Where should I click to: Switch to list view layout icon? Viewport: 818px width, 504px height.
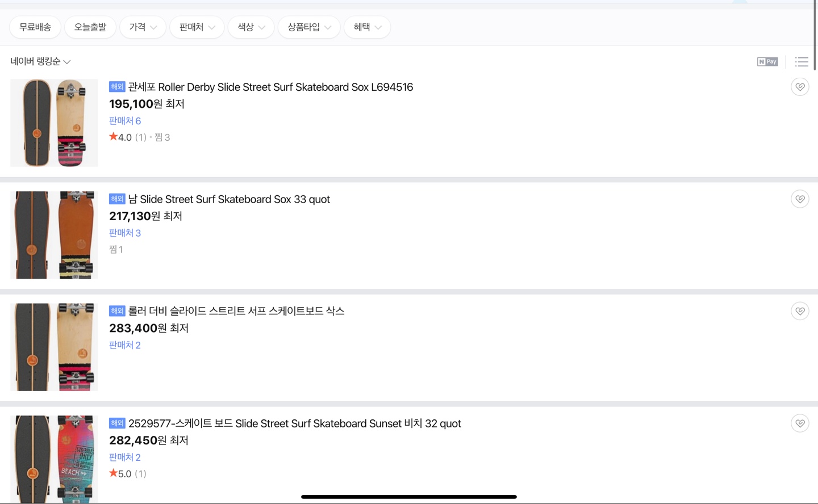point(802,61)
